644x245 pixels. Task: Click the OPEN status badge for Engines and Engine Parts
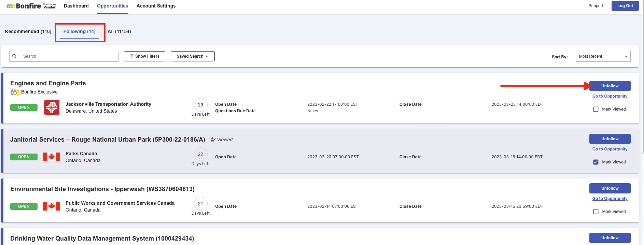click(24, 107)
